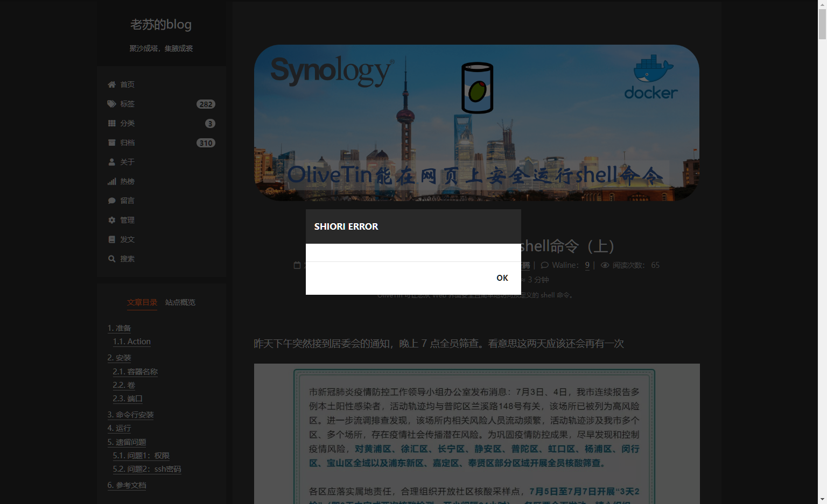The image size is (827, 504).
Task: Click the magnifier icon beside 搜索
Action: pyautogui.click(x=111, y=259)
